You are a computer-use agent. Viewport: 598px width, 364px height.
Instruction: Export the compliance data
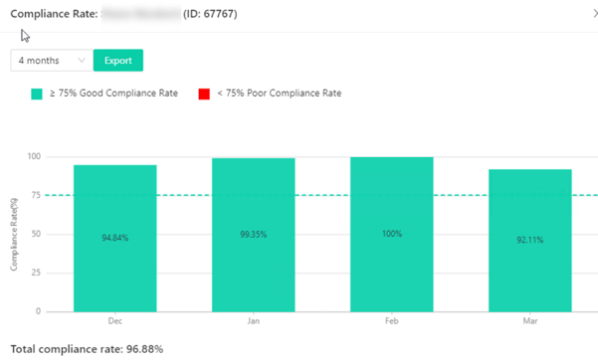(118, 61)
